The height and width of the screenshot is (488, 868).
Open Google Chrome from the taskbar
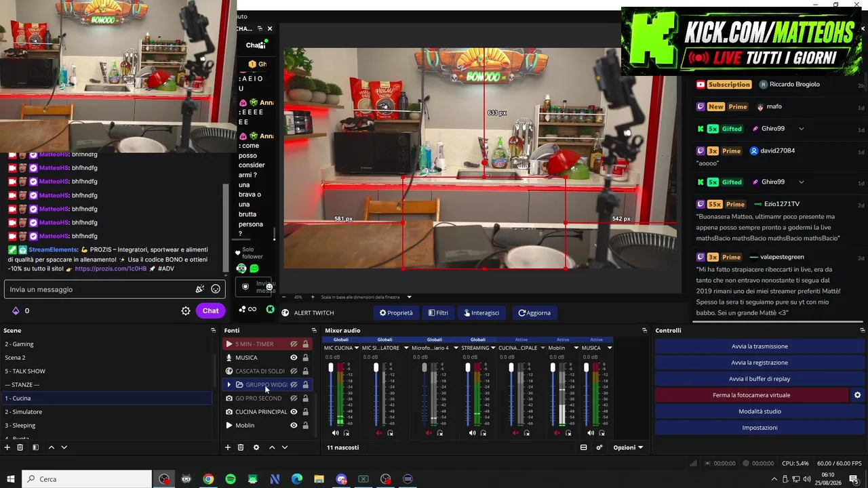click(x=208, y=479)
